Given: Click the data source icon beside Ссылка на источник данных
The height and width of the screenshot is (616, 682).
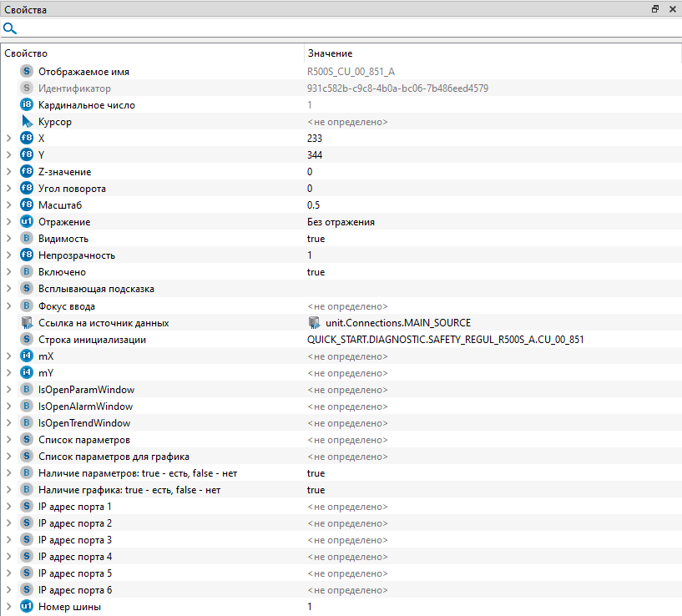Looking at the screenshot, I should tap(27, 323).
